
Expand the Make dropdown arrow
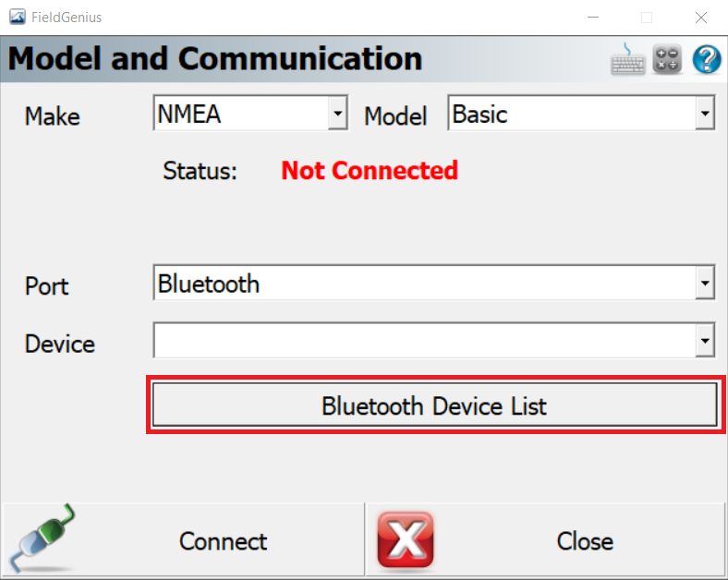(338, 113)
